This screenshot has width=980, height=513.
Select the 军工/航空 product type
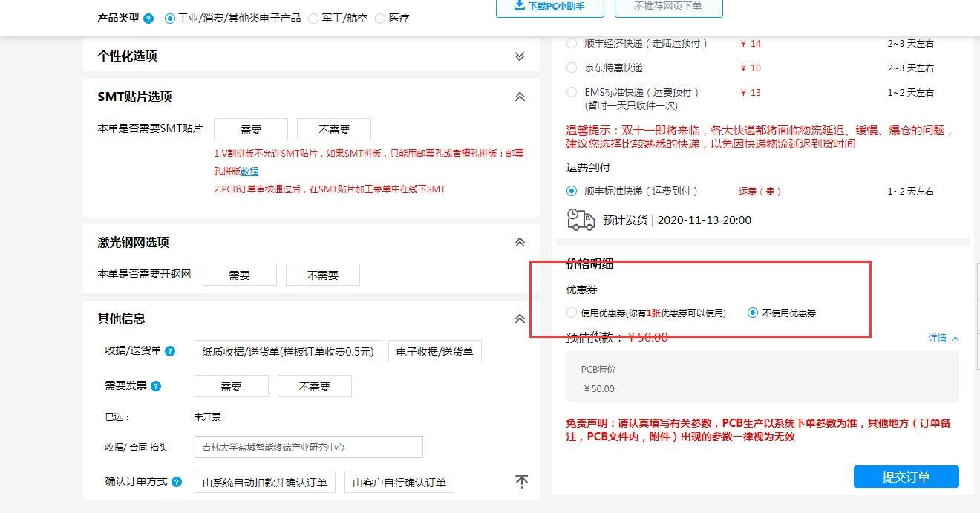(x=313, y=18)
